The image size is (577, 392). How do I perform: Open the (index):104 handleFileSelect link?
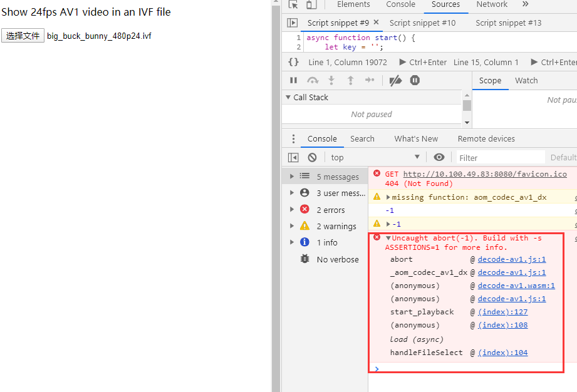(502, 353)
